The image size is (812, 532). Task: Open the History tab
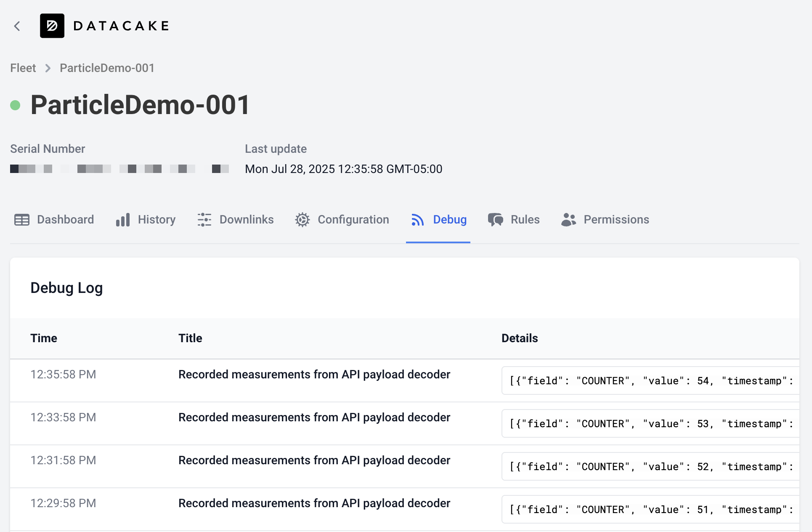(x=157, y=220)
